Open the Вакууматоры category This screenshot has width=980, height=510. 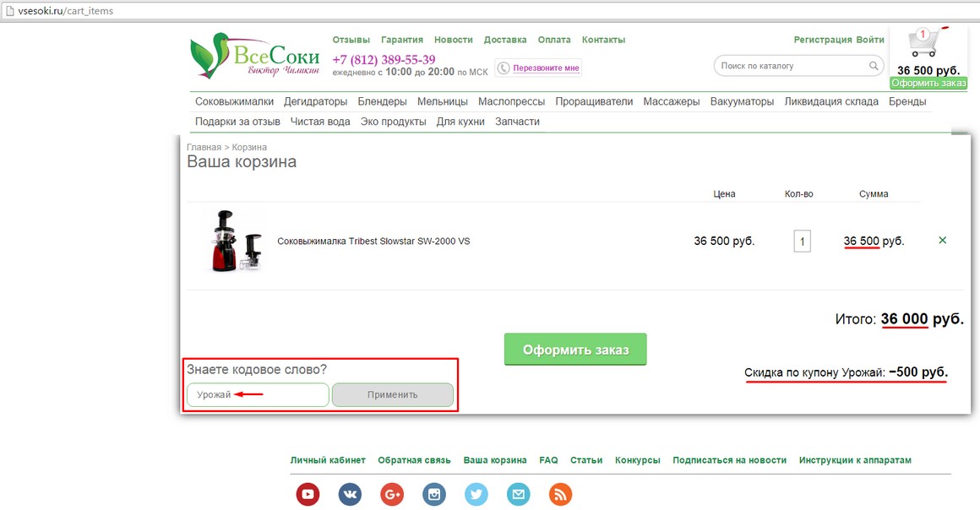click(x=742, y=101)
